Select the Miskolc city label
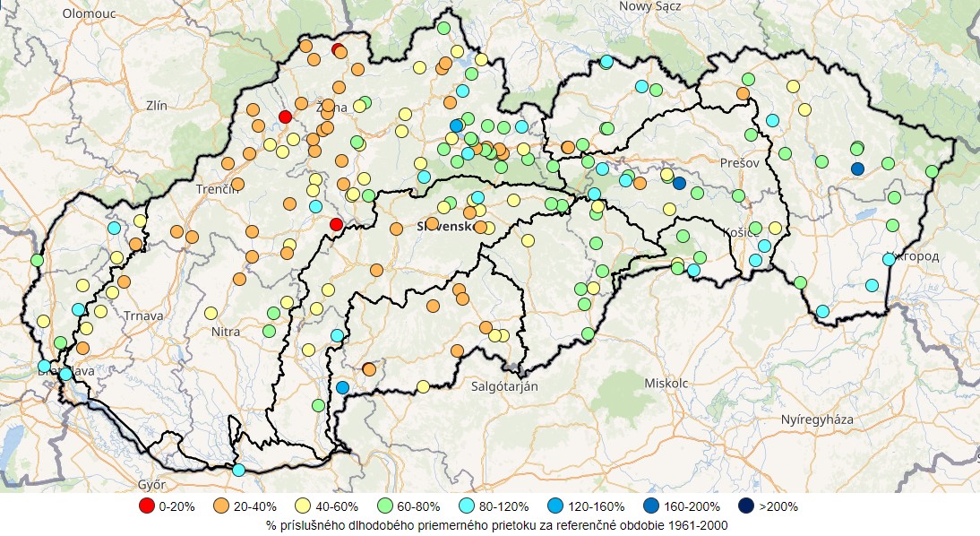Screen dimensions: 980x536 tap(666, 383)
